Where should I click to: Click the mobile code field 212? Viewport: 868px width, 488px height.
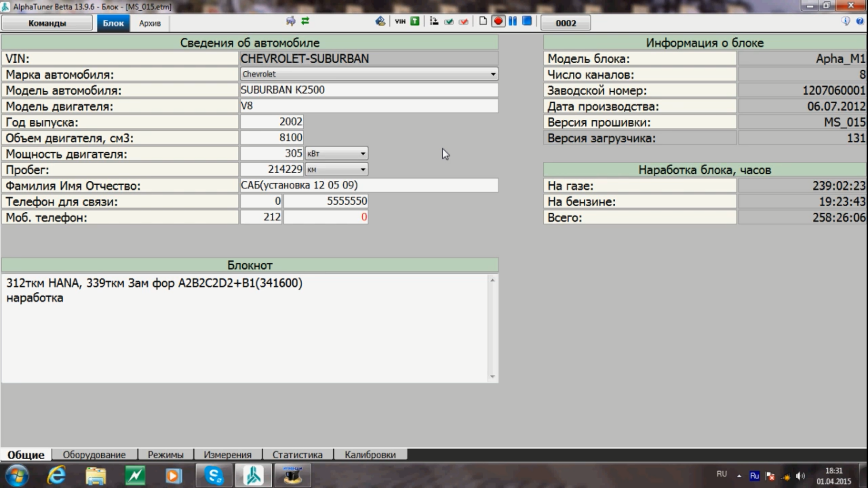pyautogui.click(x=261, y=217)
